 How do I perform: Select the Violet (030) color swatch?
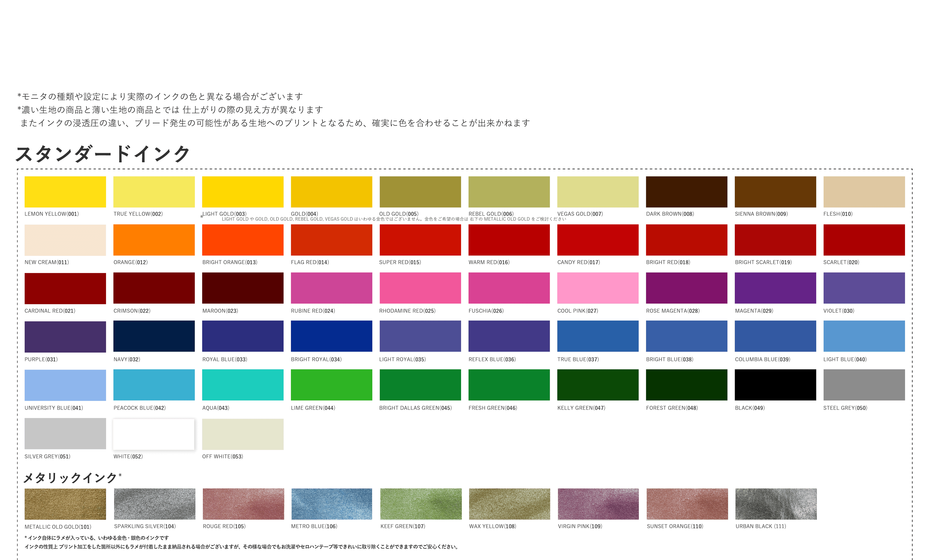864,288
